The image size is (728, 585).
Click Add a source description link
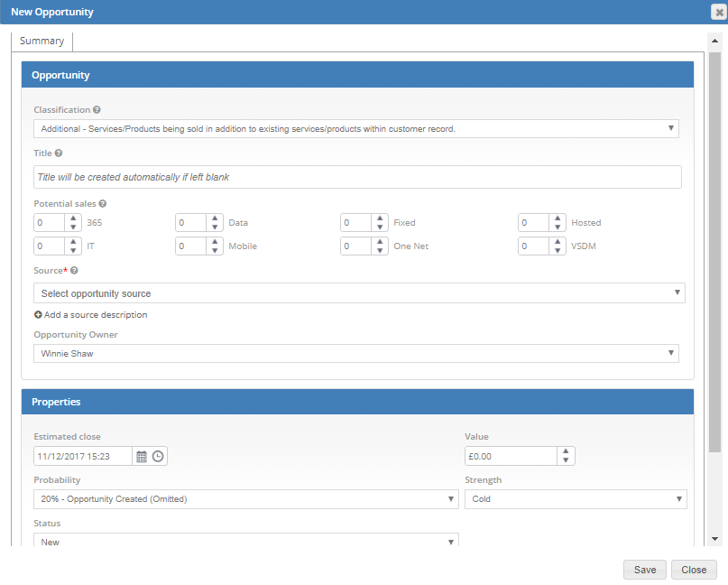click(x=96, y=314)
